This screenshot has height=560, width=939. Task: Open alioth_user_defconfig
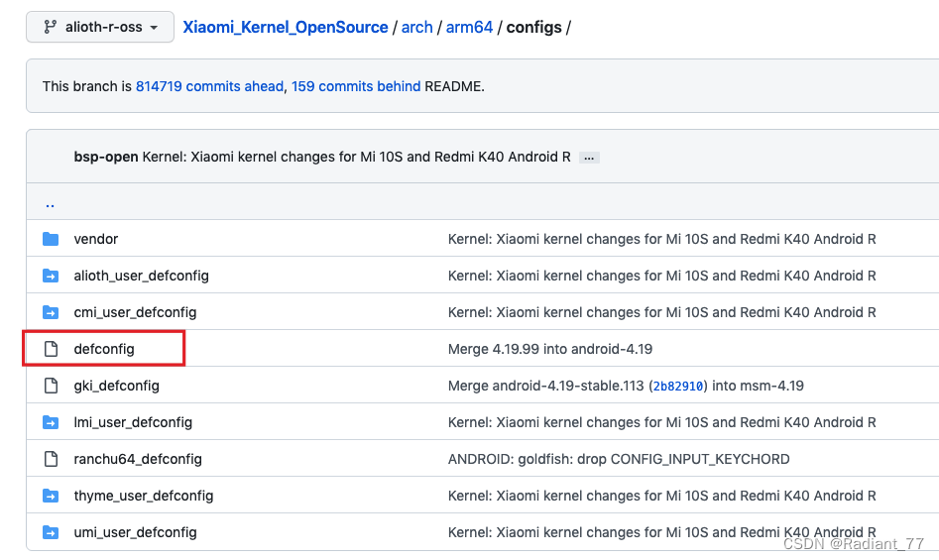[x=142, y=276]
